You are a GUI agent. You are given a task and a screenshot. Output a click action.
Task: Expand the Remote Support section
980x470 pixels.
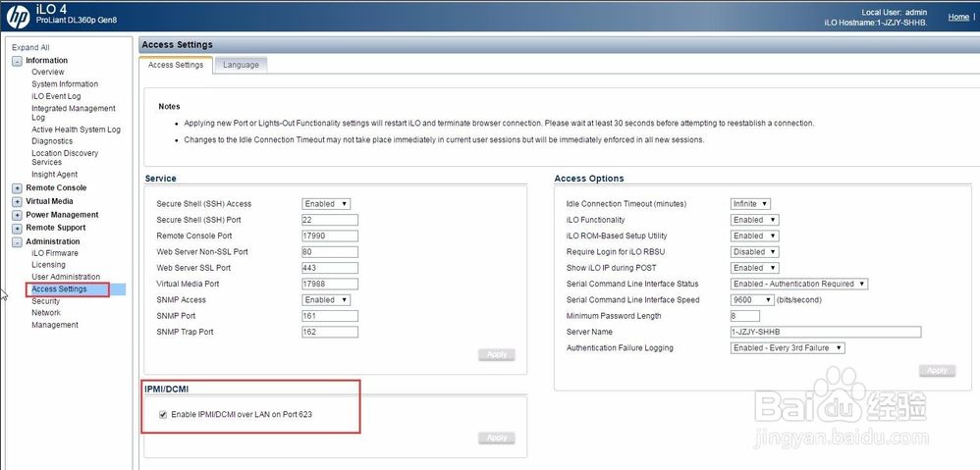(x=17, y=229)
